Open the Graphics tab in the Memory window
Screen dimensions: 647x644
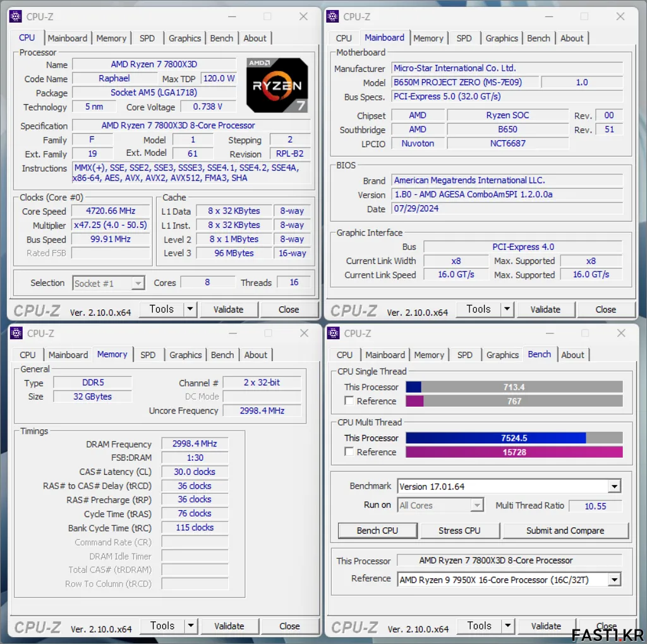point(185,355)
